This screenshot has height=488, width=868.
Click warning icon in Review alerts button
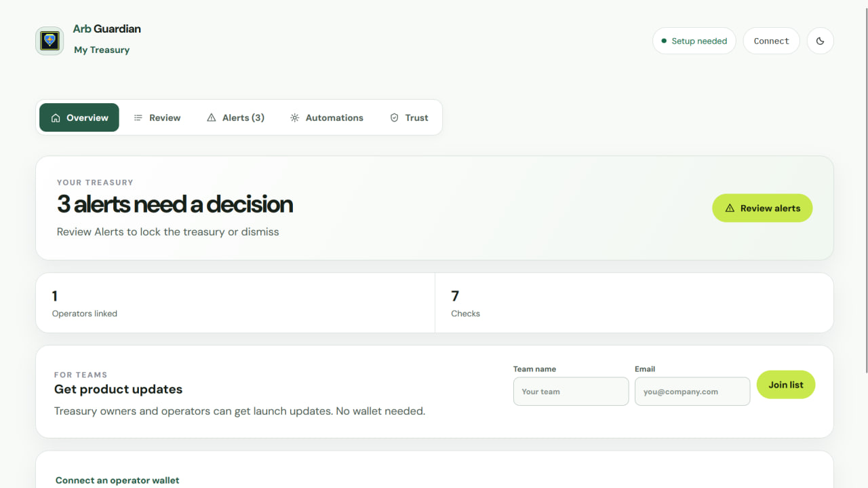[730, 208]
